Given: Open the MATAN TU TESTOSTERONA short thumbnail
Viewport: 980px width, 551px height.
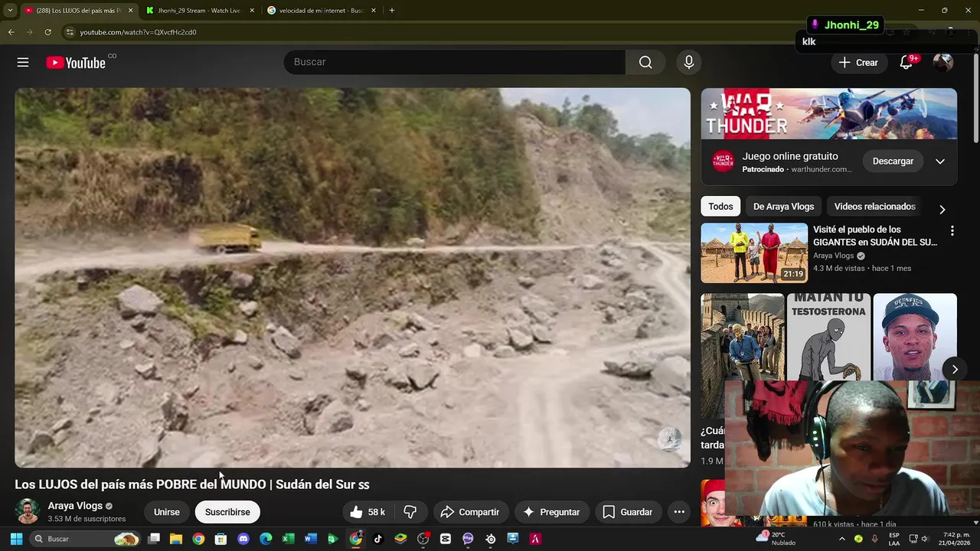Looking at the screenshot, I should pyautogui.click(x=829, y=337).
